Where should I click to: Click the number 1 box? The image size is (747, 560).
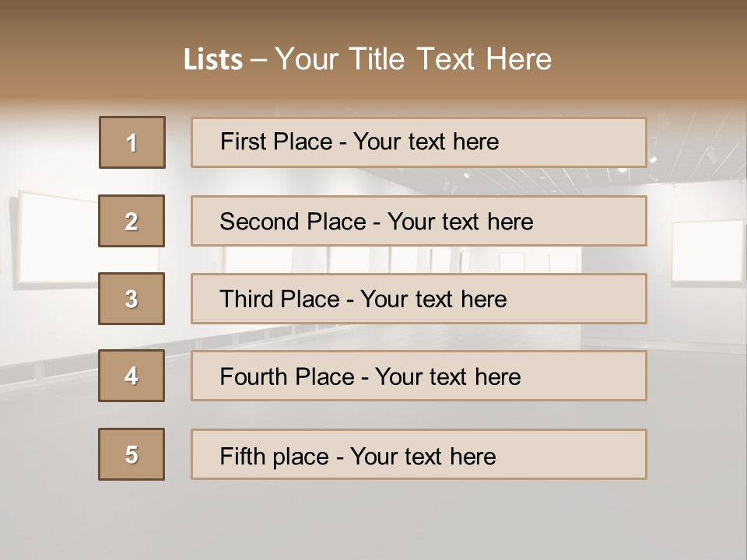coord(132,142)
